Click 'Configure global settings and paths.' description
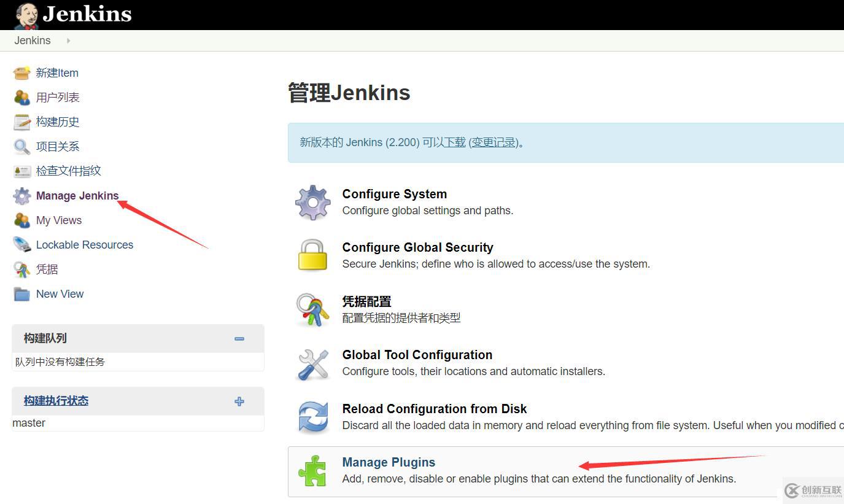 [x=428, y=211]
